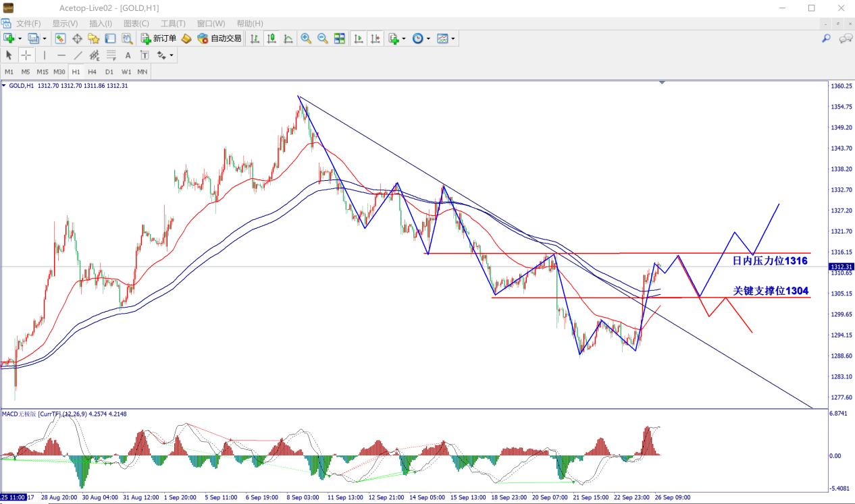Switch to the M15 timeframe

(x=42, y=72)
